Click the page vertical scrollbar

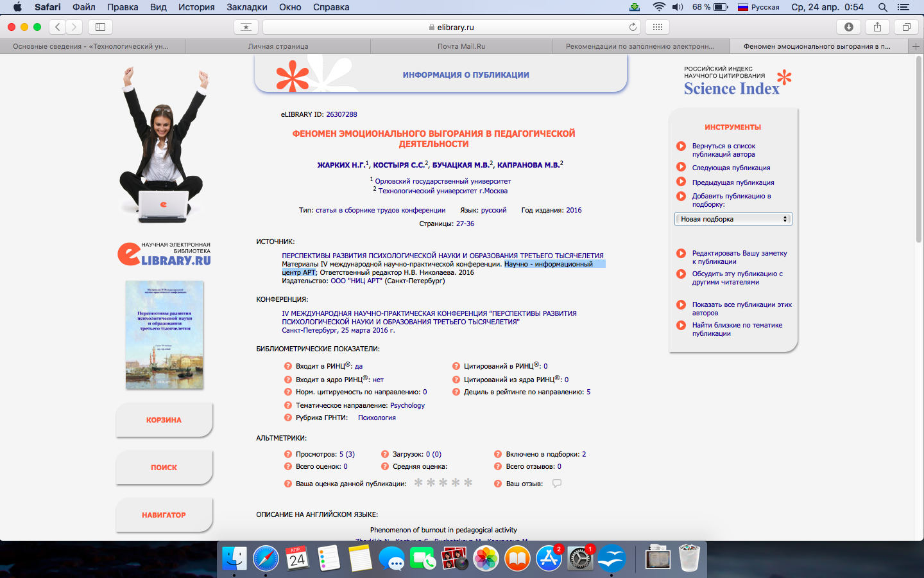(x=919, y=148)
